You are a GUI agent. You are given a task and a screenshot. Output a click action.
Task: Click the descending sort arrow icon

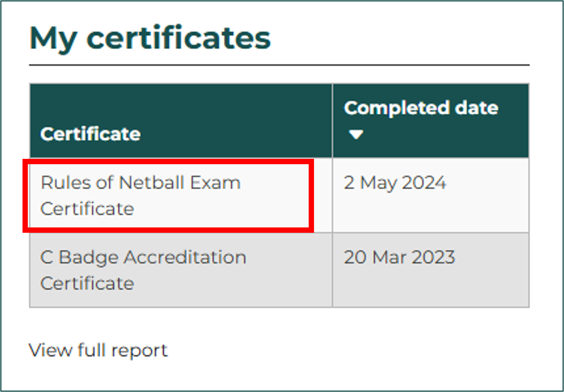tap(356, 134)
